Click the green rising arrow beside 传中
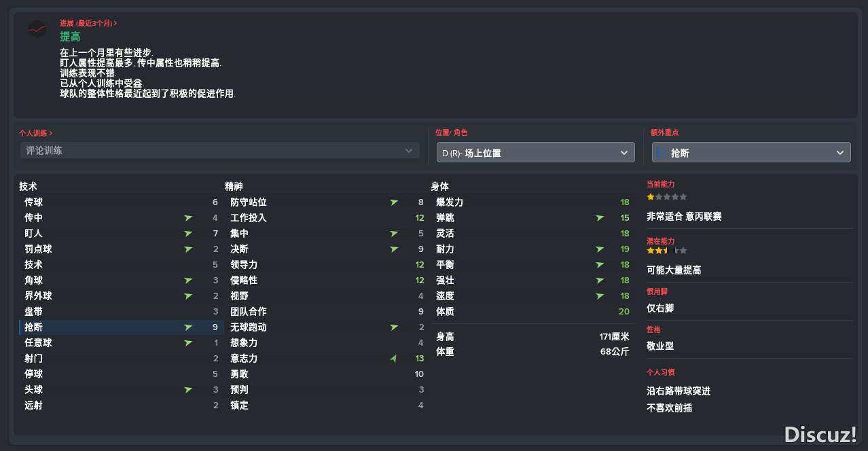This screenshot has height=451, width=868. [188, 218]
